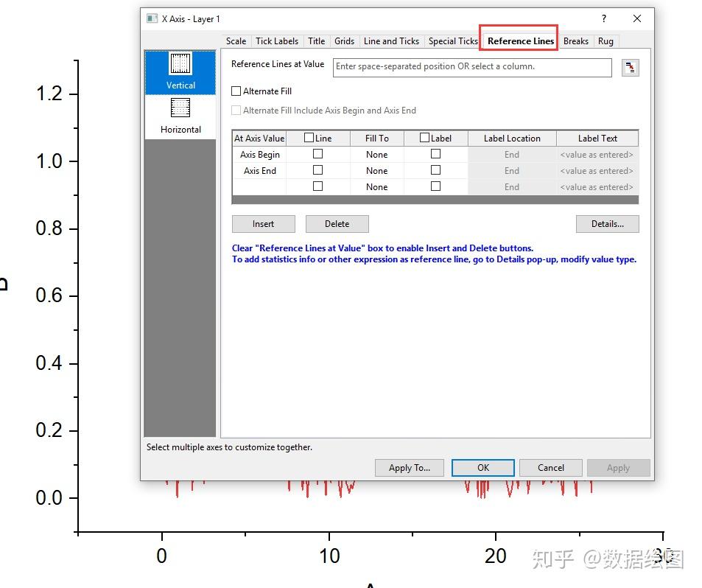This screenshot has height=588, width=702.
Task: Open dialog help via the question mark icon
Action: click(x=603, y=18)
